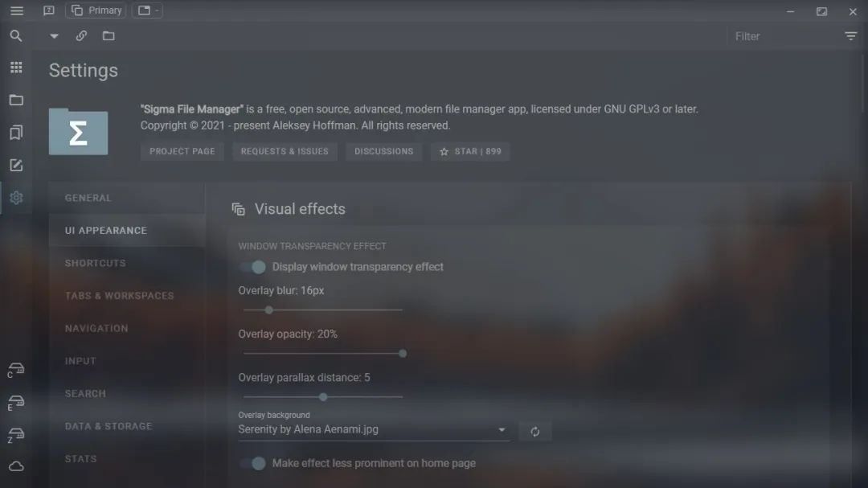This screenshot has height=488, width=868.
Task: Select the settings gear in sidebar
Action: coord(16,198)
